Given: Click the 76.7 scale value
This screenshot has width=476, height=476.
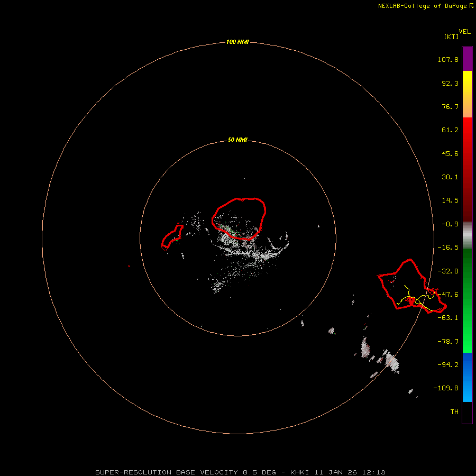Looking at the screenshot, I should tap(450, 106).
